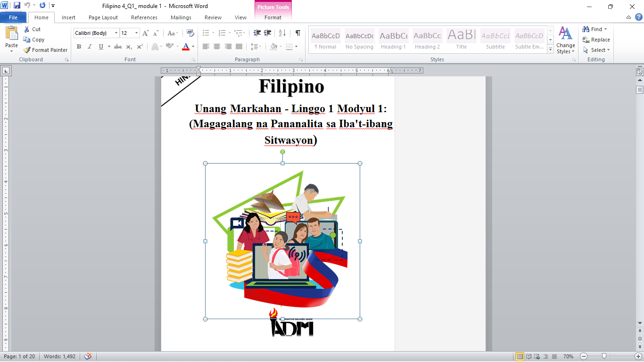Select the ADM logo image
This screenshot has height=362, width=644.
click(292, 323)
